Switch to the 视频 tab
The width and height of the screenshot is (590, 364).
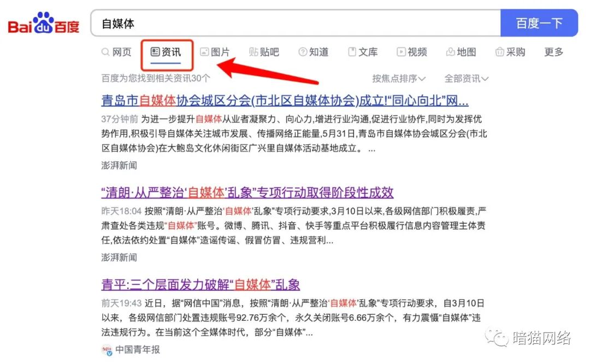412,52
